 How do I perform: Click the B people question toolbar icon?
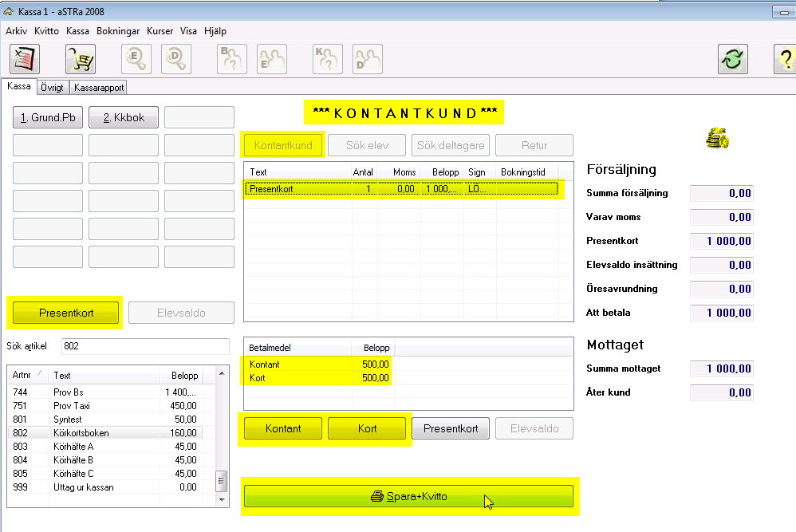[x=232, y=59]
